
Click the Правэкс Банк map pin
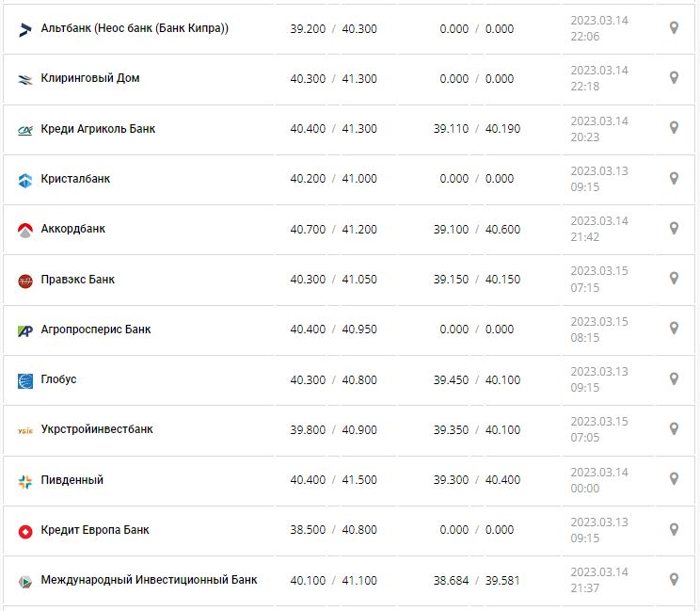click(x=674, y=279)
